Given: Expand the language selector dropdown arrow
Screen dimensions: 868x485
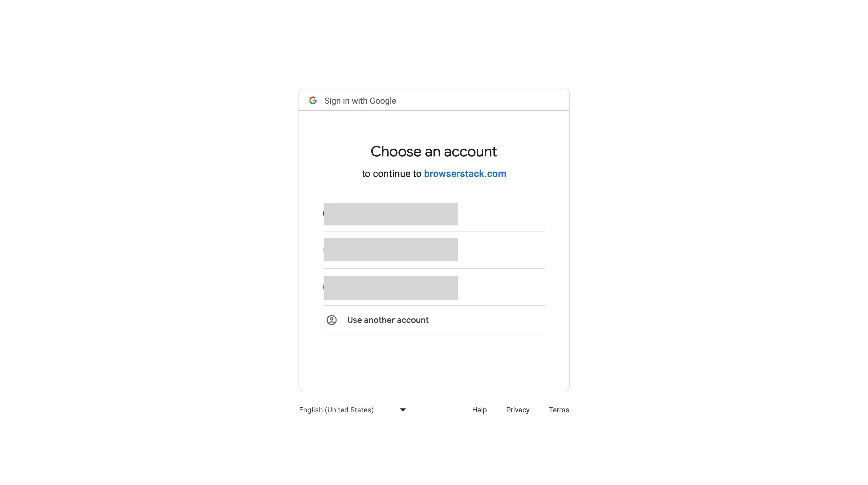Looking at the screenshot, I should [403, 410].
